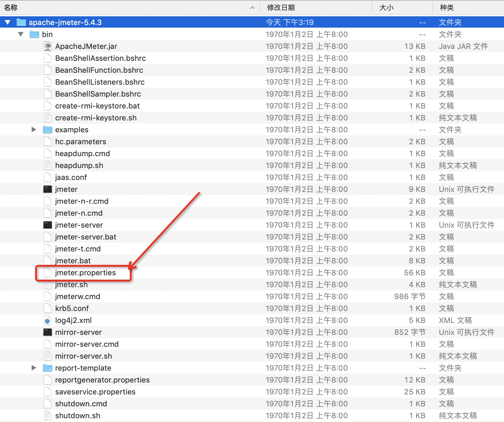Click the shutdown.cmd document icon
The image size is (504, 422).
coord(48,404)
